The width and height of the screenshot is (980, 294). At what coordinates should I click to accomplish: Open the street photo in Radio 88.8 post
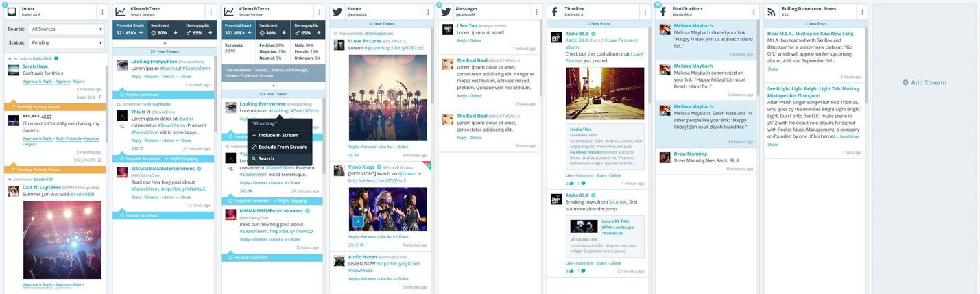605,93
